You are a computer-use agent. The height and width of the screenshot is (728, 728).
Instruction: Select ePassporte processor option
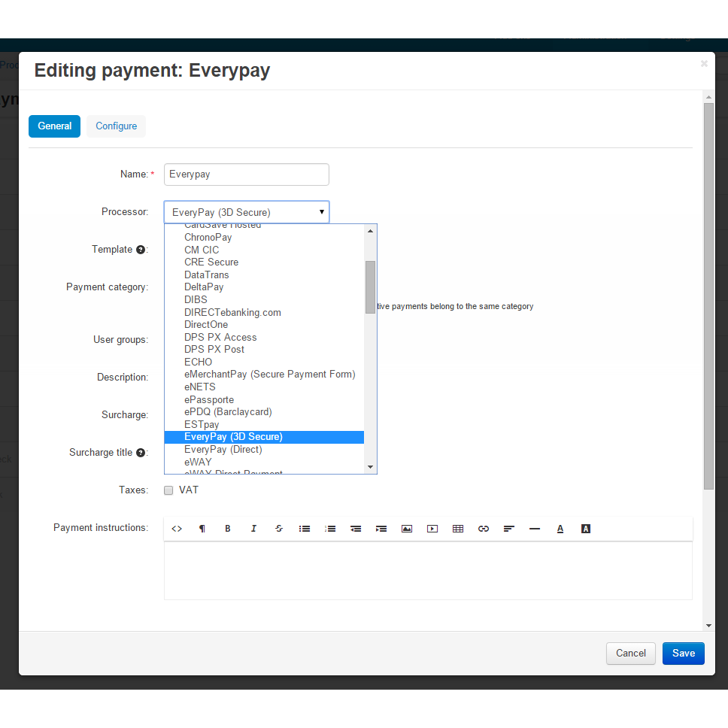click(x=264, y=399)
